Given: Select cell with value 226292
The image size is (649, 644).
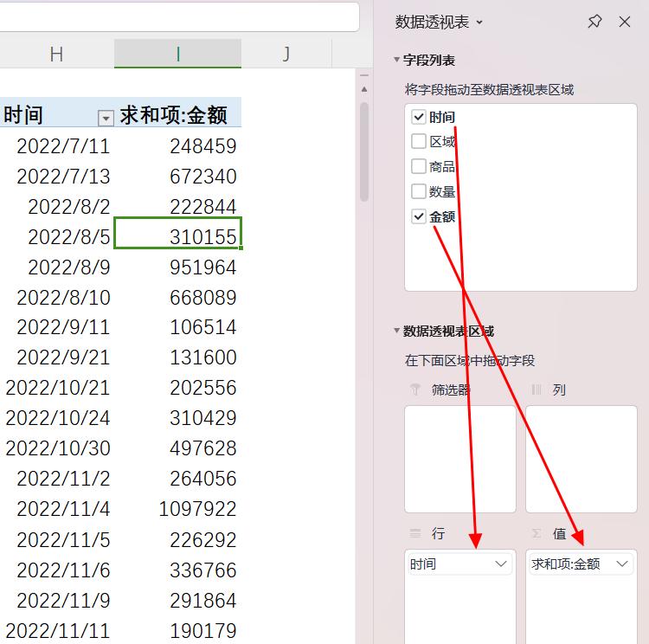Looking at the screenshot, I should coord(177,539).
